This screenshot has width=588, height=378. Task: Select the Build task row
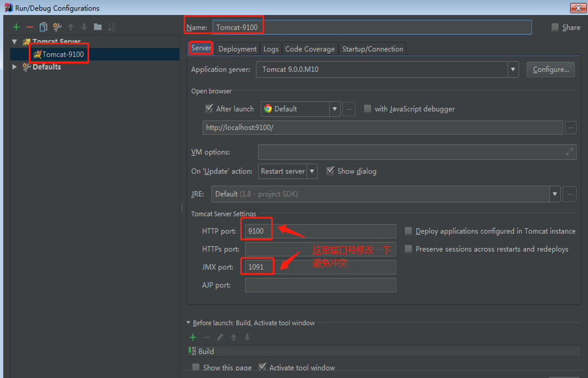tap(384, 351)
